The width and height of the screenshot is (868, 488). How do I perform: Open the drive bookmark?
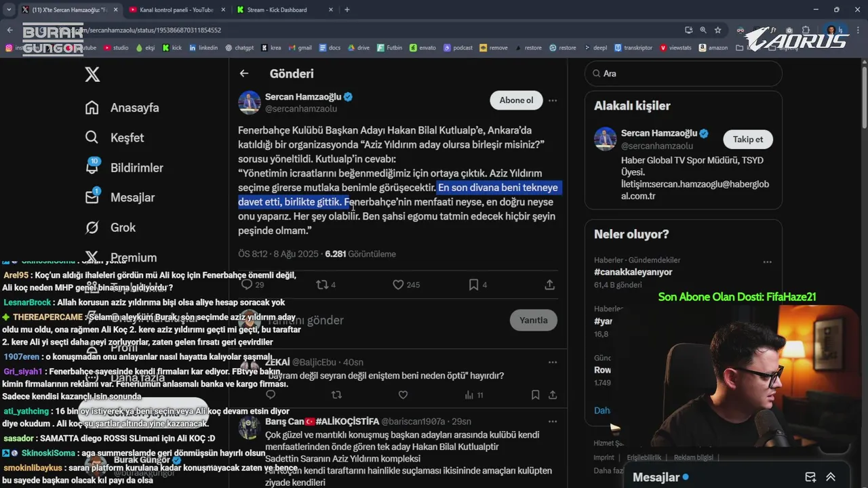coord(359,47)
